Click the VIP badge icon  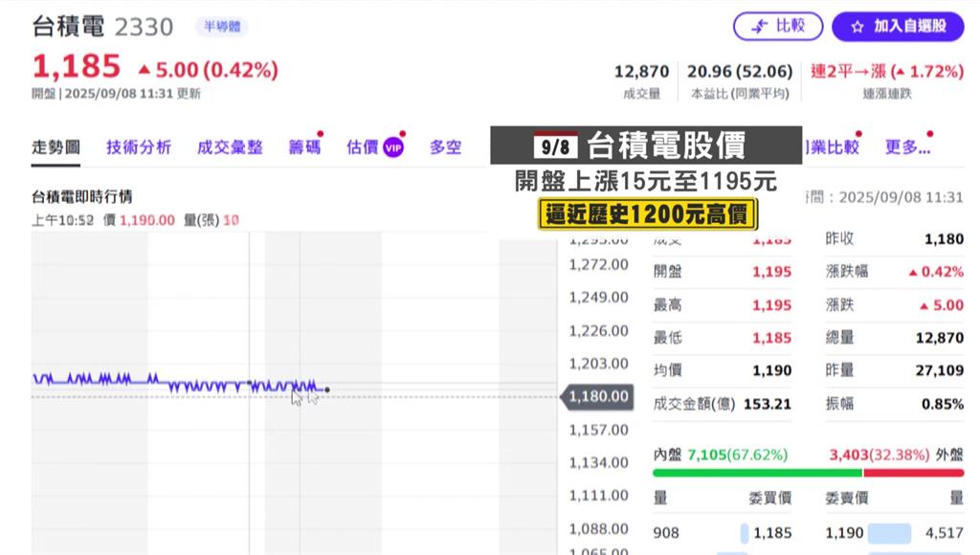coord(393,147)
